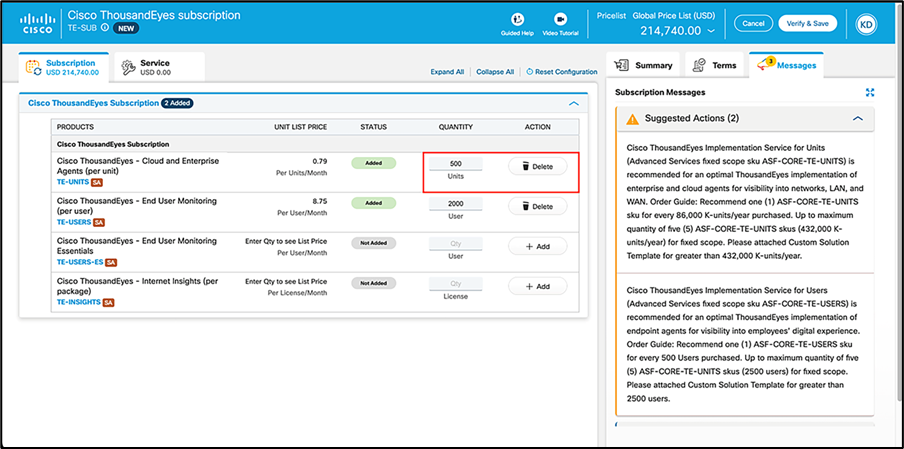Click the PRODUCTS column header

click(x=76, y=127)
